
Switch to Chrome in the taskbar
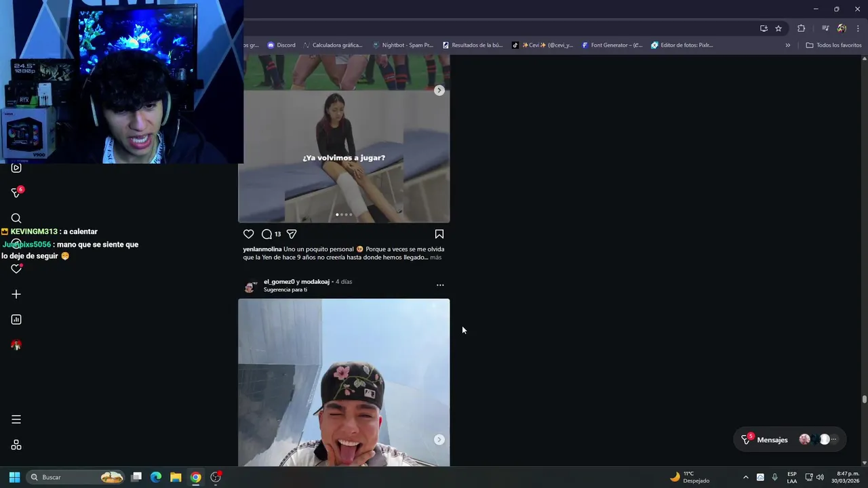coord(195,477)
